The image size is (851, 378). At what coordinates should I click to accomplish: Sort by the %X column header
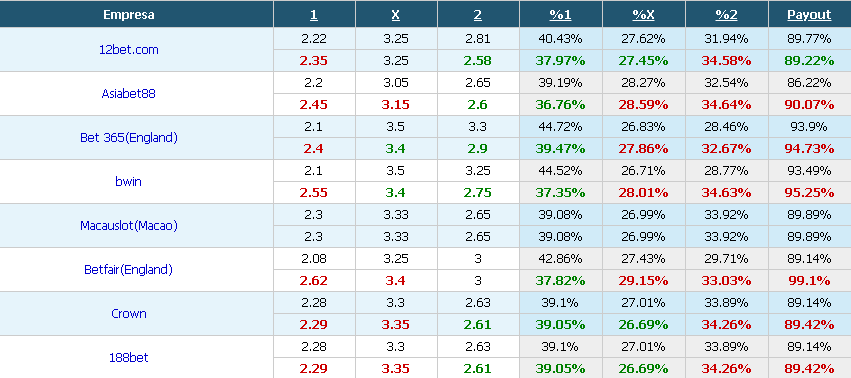[x=643, y=15]
